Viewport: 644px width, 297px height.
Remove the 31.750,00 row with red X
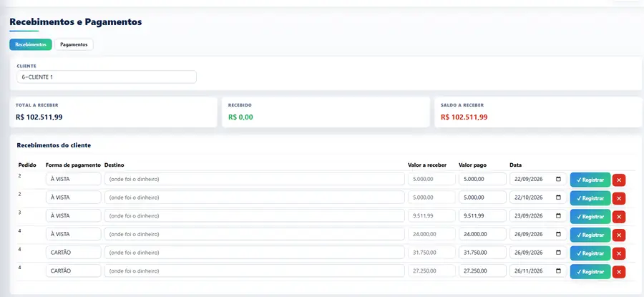[618, 253]
